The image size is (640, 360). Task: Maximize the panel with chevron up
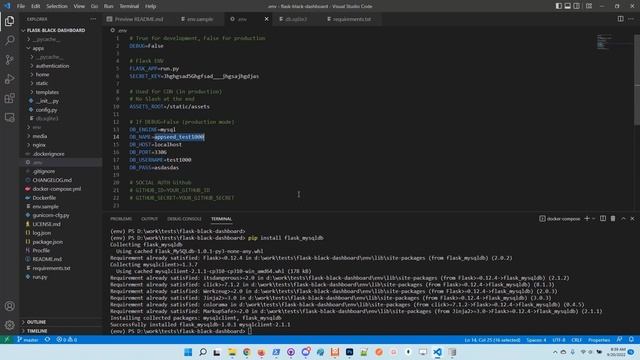click(x=623, y=219)
